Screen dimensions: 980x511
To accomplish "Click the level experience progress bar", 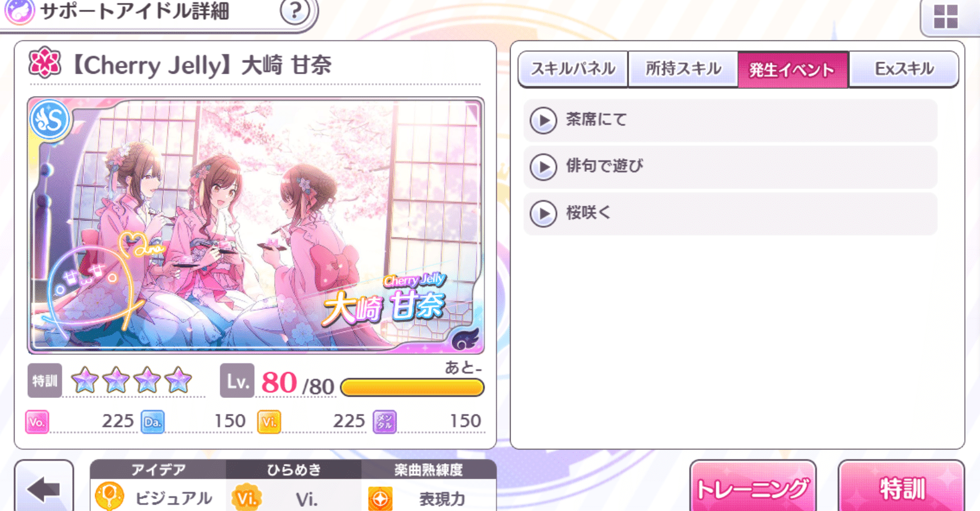I will 412,387.
